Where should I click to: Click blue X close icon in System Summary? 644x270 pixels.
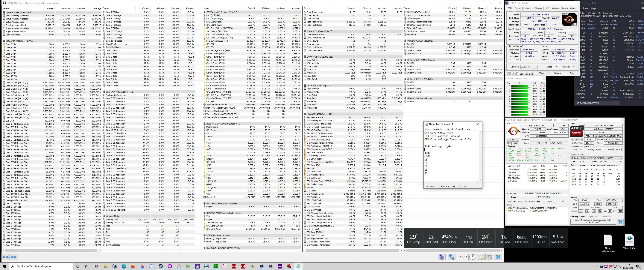point(620,222)
